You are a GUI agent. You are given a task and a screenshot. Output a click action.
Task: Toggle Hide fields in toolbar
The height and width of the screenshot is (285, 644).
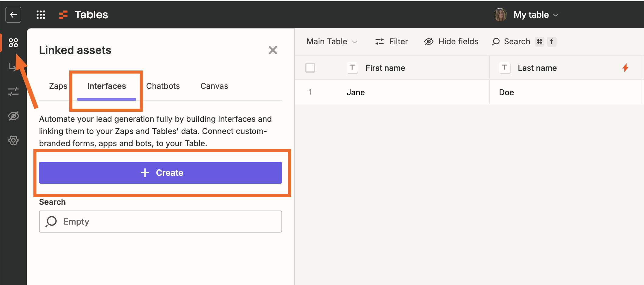coord(451,41)
